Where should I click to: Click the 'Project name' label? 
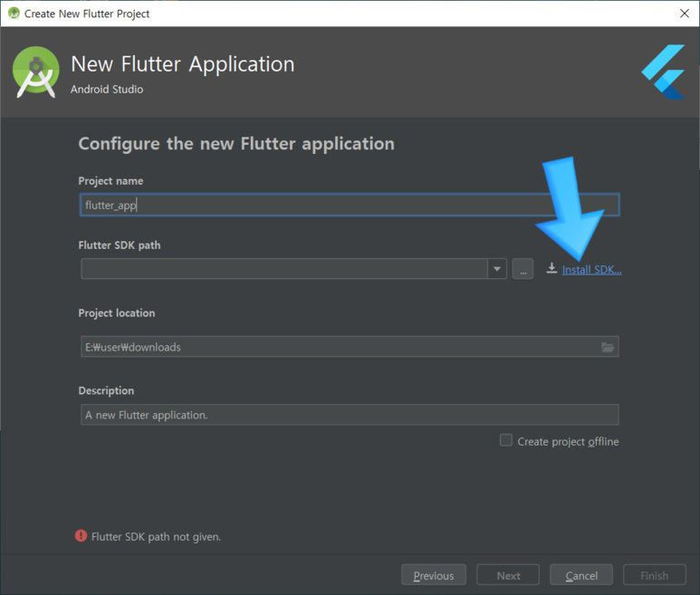(110, 181)
